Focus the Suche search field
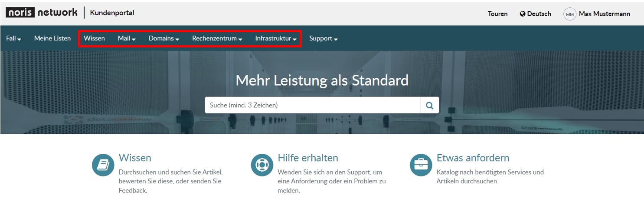The image size is (644, 209). pyautogui.click(x=313, y=105)
